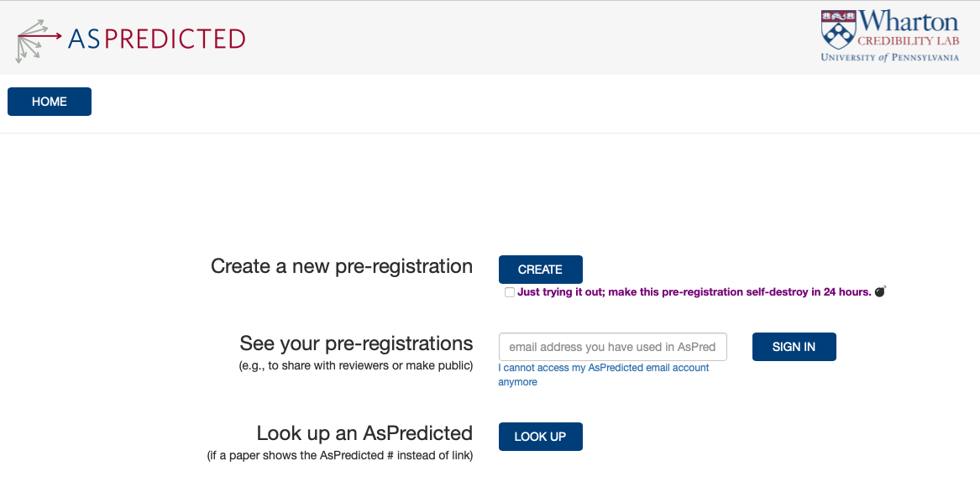The image size is (980, 503).
Task: Click the AsPredicted arrows logo icon
Action: (x=37, y=39)
